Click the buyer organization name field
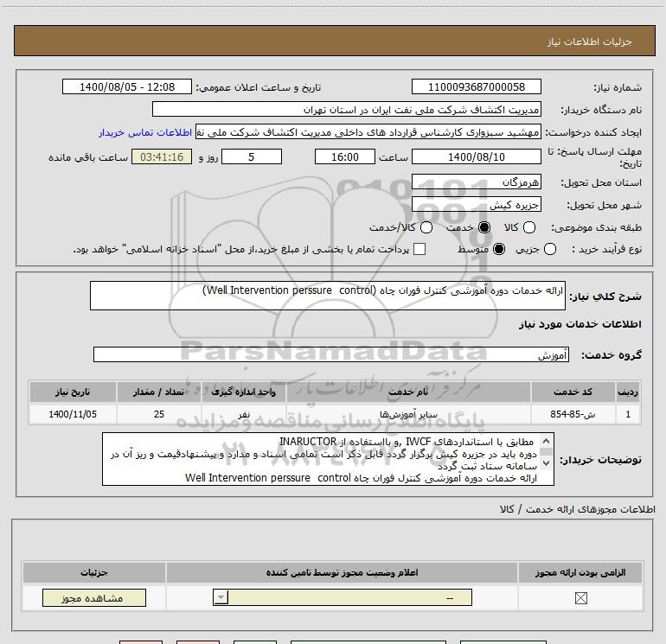 tap(347, 109)
